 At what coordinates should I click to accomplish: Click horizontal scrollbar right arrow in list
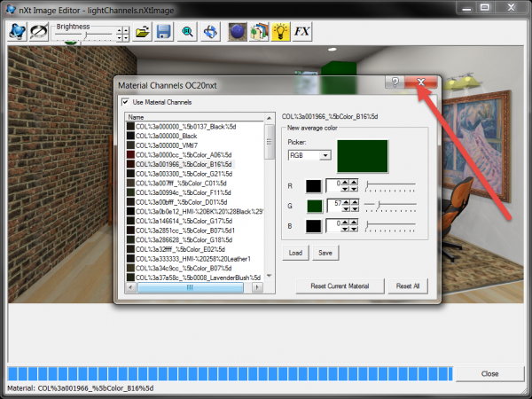257,287
